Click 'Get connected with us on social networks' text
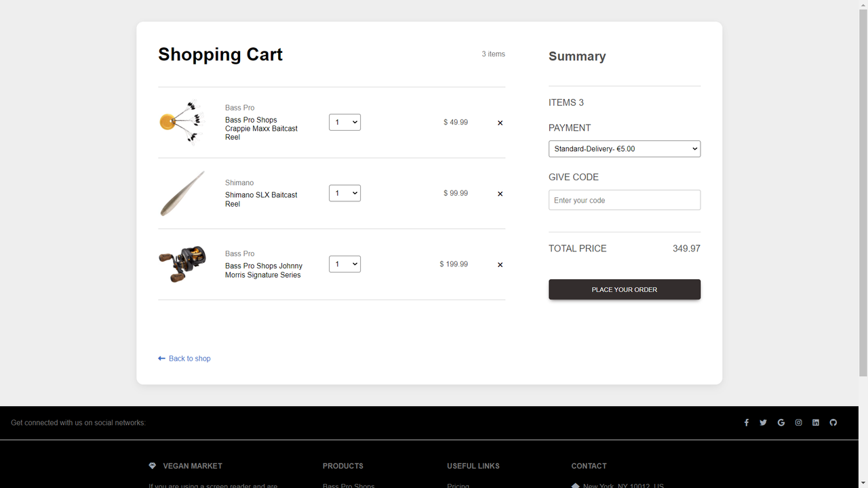 tap(78, 423)
